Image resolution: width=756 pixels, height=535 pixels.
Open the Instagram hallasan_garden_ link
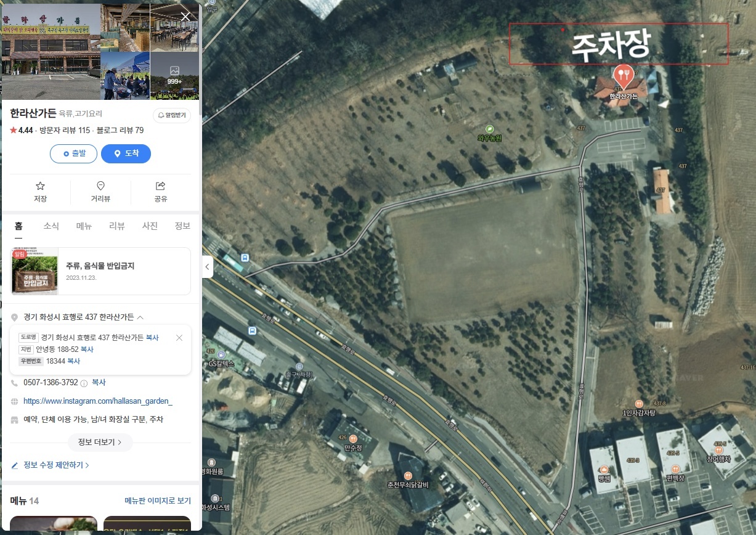tap(98, 401)
